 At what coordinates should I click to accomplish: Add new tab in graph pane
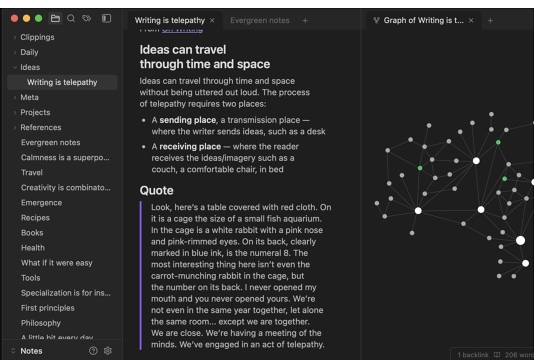(x=490, y=21)
